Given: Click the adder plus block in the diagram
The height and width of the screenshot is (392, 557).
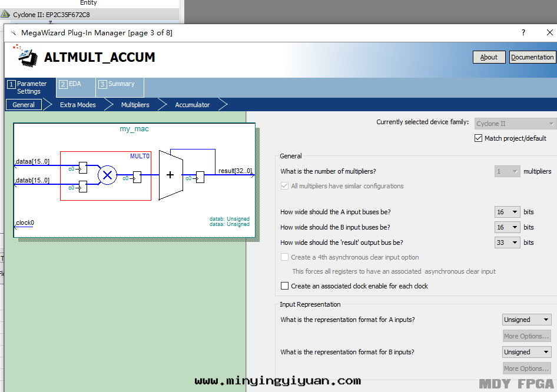Looking at the screenshot, I should [171, 175].
